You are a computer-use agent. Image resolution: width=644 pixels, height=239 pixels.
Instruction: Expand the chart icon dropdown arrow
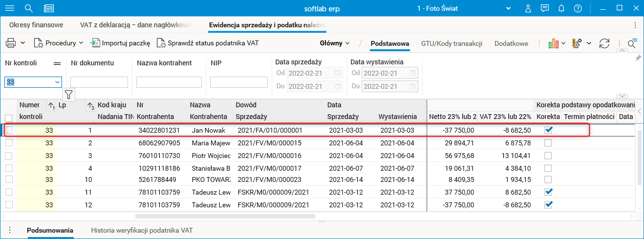pos(563,43)
